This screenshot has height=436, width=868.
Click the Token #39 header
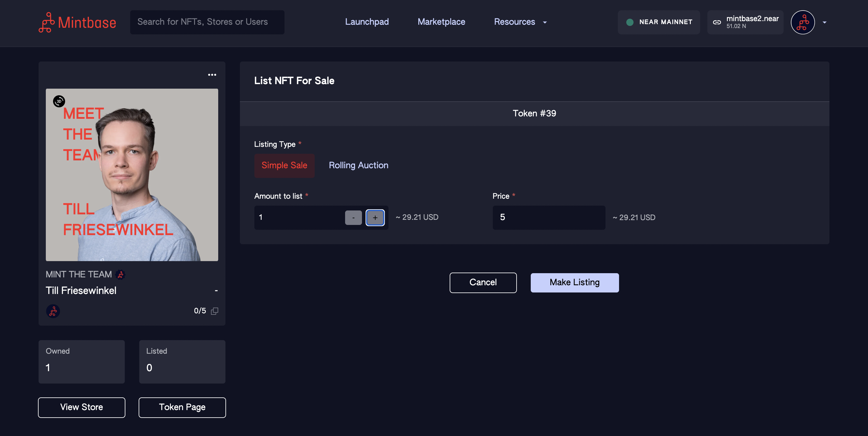point(534,114)
